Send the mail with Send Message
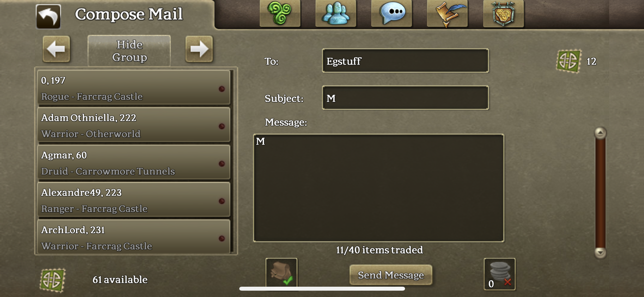This screenshot has width=644, height=297. click(x=391, y=275)
